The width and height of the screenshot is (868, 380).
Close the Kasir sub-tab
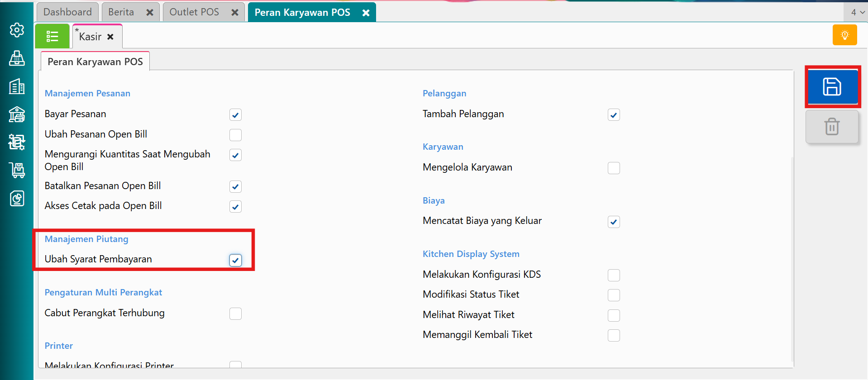[x=110, y=37]
